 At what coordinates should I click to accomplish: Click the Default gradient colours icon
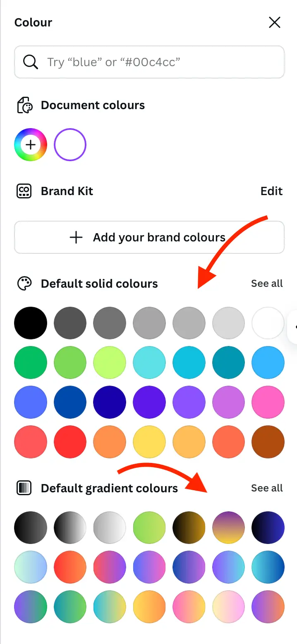[x=24, y=488]
